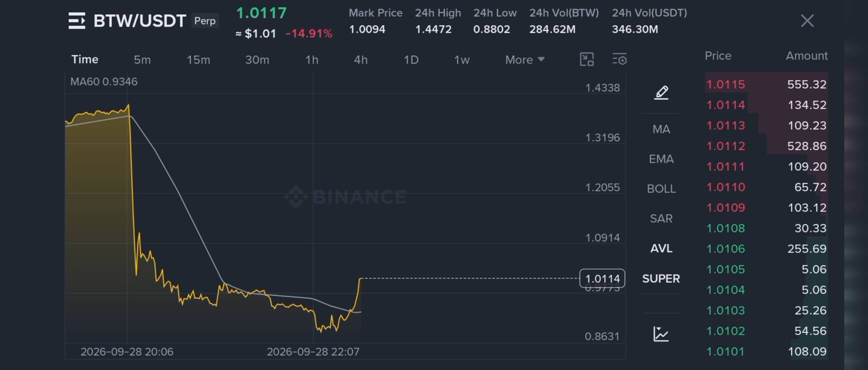This screenshot has width=868, height=370.
Task: Select the Time line chart tab
Action: click(x=85, y=59)
